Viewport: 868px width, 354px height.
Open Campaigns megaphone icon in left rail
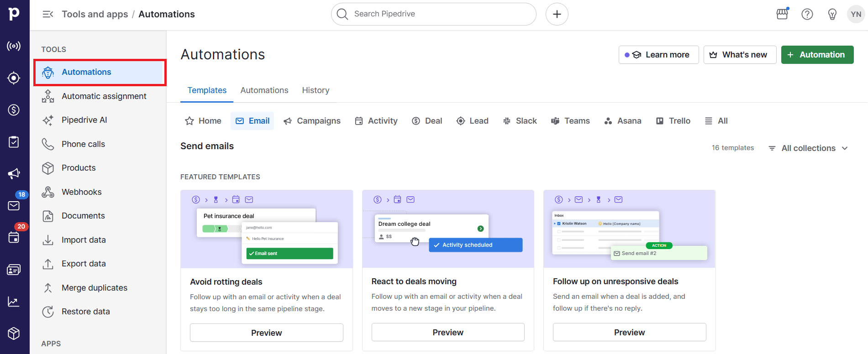coord(14,174)
